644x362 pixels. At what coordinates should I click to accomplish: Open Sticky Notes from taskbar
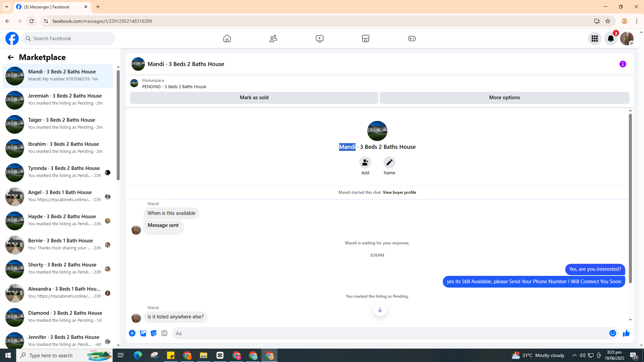tap(171, 355)
